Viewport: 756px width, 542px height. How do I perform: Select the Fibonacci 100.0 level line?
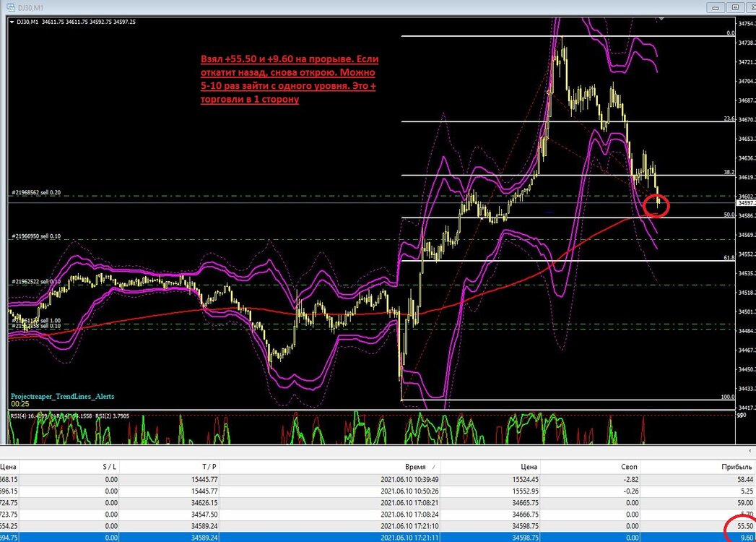click(x=568, y=400)
